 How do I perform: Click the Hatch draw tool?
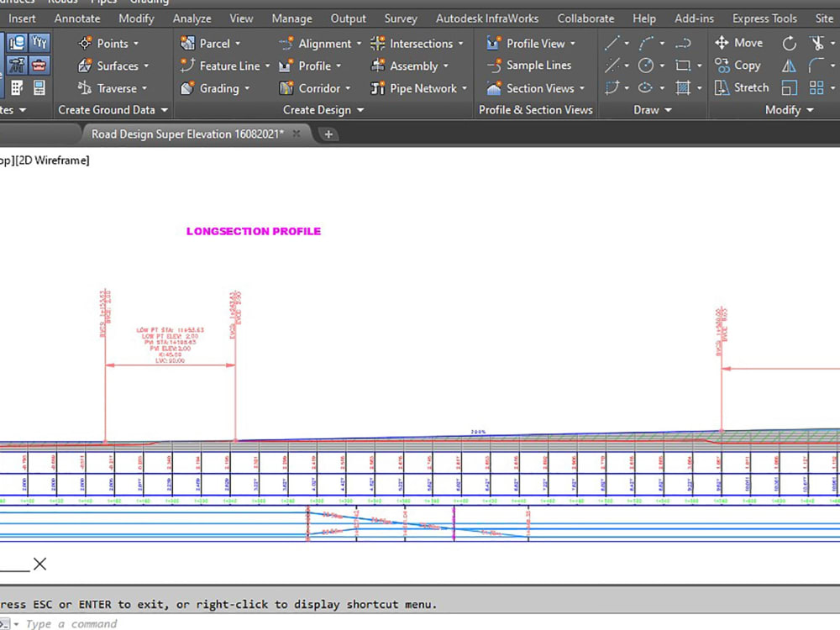[x=682, y=87]
